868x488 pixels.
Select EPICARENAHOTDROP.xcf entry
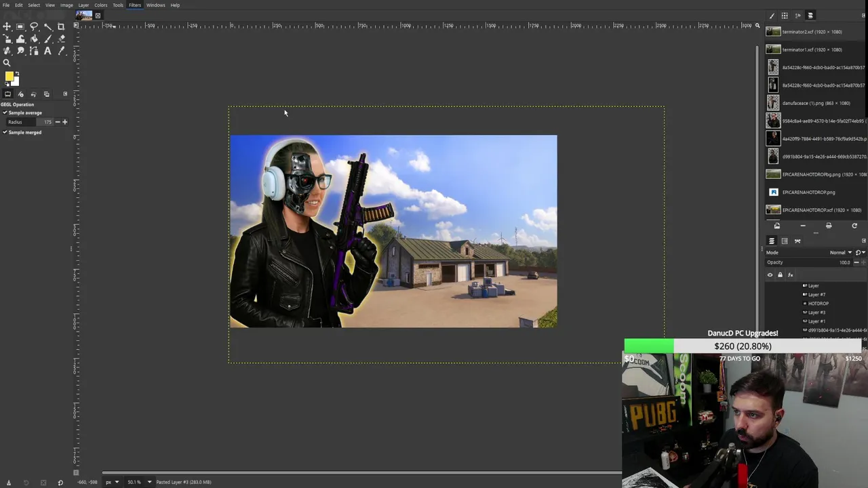815,210
